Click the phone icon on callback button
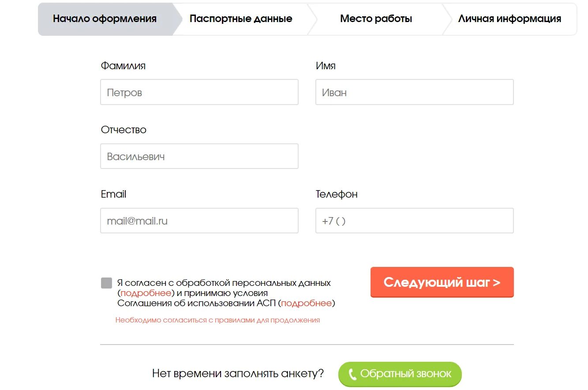The height and width of the screenshot is (390, 588). [352, 375]
